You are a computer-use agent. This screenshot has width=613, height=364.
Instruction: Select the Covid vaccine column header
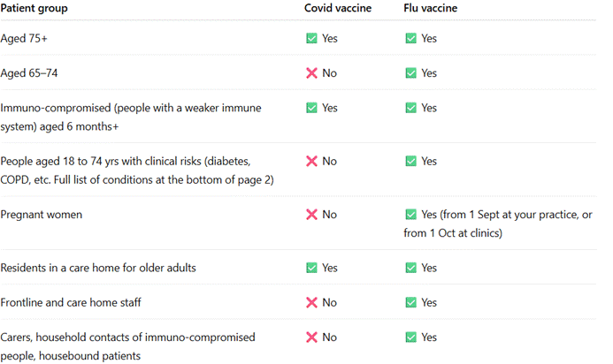click(x=338, y=8)
